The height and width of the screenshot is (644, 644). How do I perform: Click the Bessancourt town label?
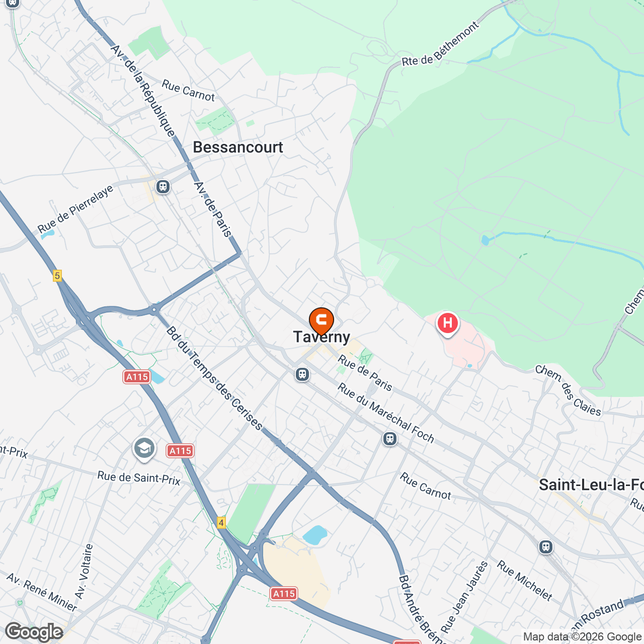pyautogui.click(x=238, y=147)
